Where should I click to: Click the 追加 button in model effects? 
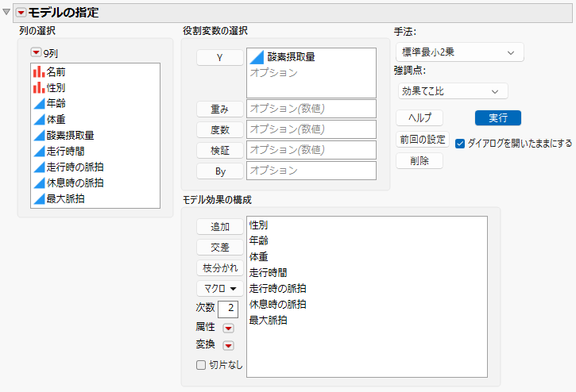tap(219, 226)
